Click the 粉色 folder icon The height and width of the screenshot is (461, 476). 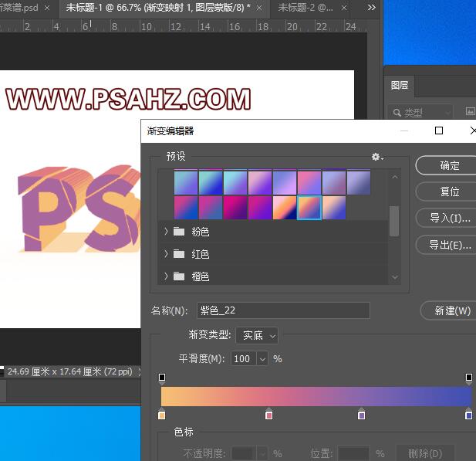pos(179,232)
